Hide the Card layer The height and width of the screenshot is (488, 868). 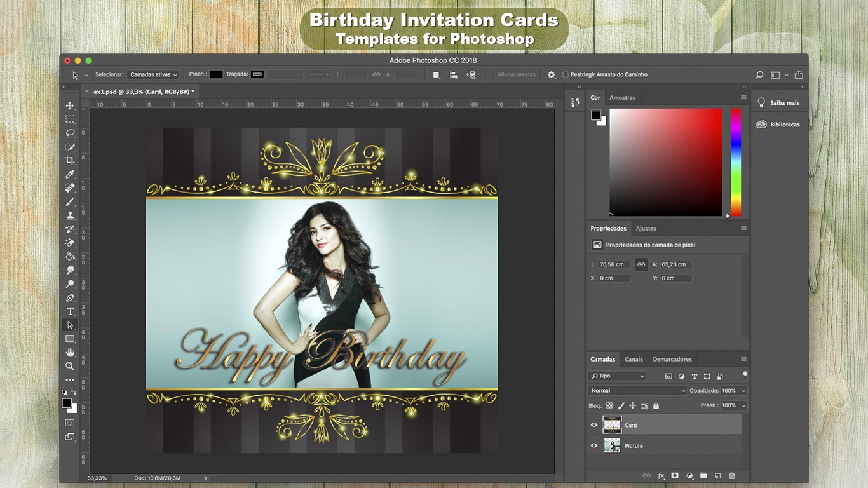coord(594,425)
